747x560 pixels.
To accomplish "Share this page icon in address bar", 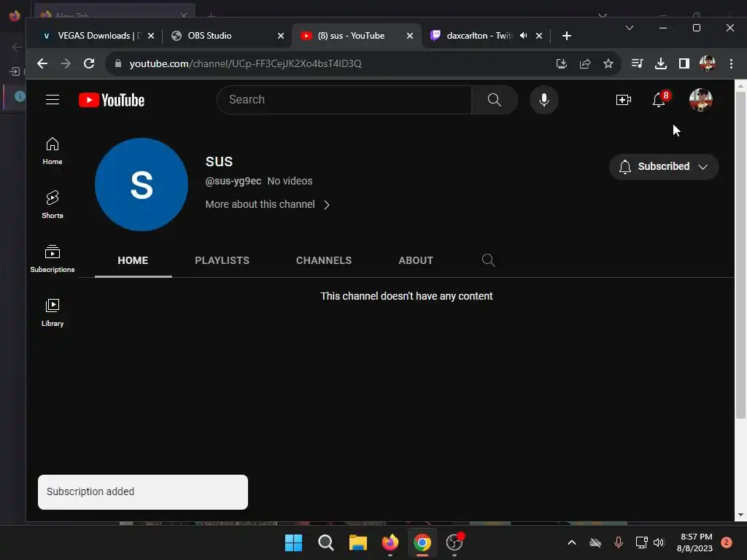I will point(585,63).
